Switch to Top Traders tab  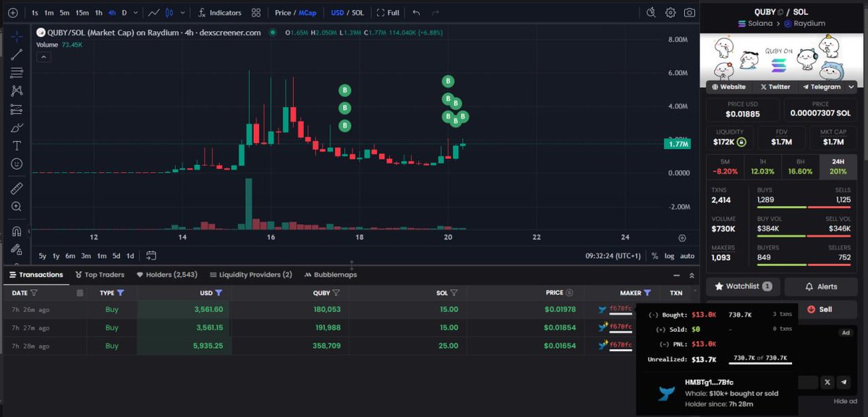point(100,275)
